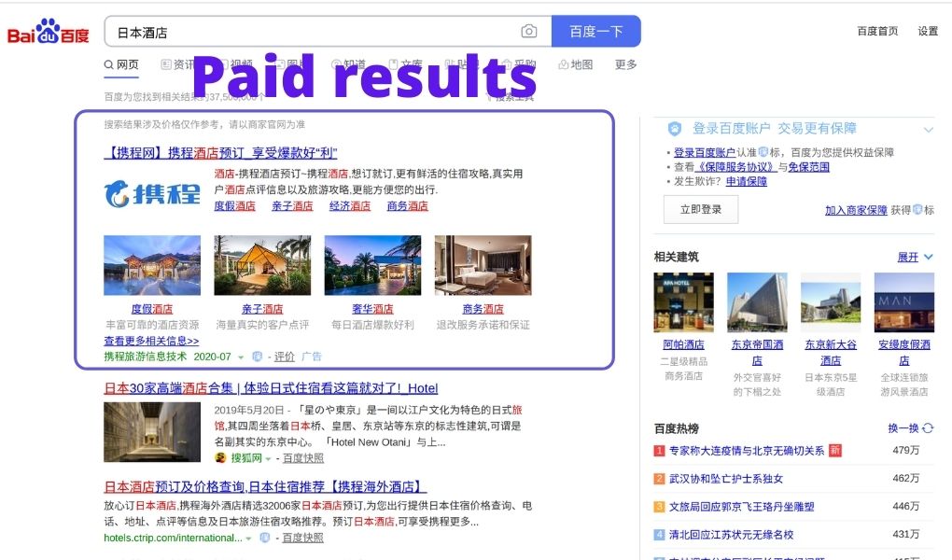Open 百度快照 link next to 搜狐网
The height and width of the screenshot is (560, 952).
(303, 458)
